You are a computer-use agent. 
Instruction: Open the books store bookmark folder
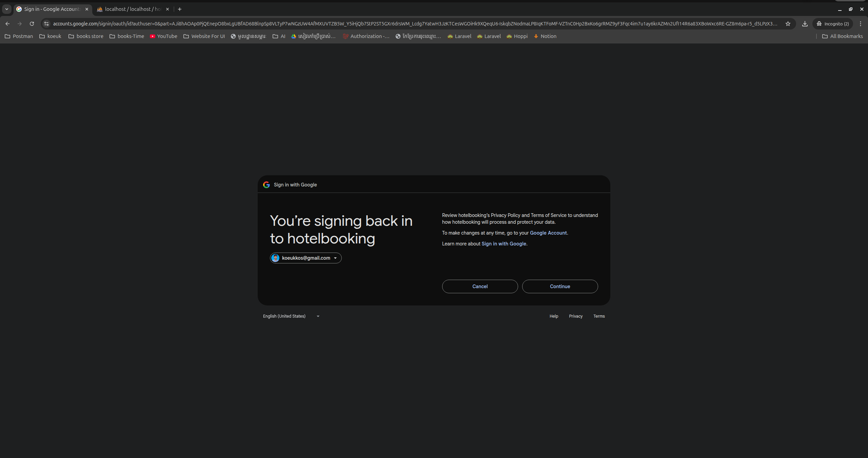86,36
